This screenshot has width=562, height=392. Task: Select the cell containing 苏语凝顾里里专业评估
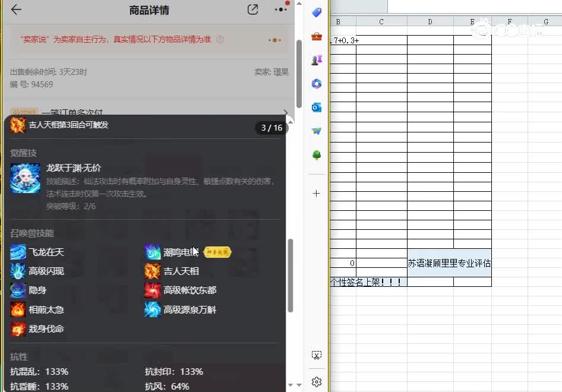point(449,264)
